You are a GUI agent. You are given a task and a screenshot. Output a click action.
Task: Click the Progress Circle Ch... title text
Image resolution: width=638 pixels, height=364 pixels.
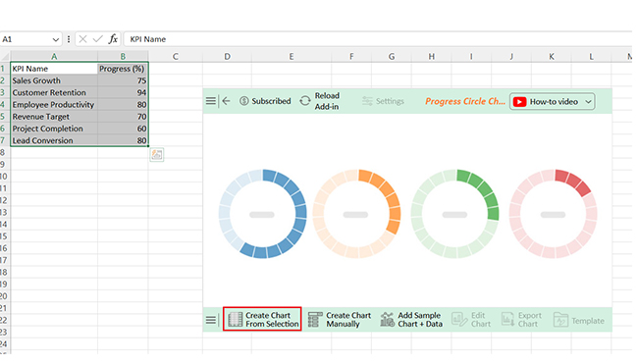[x=465, y=101]
